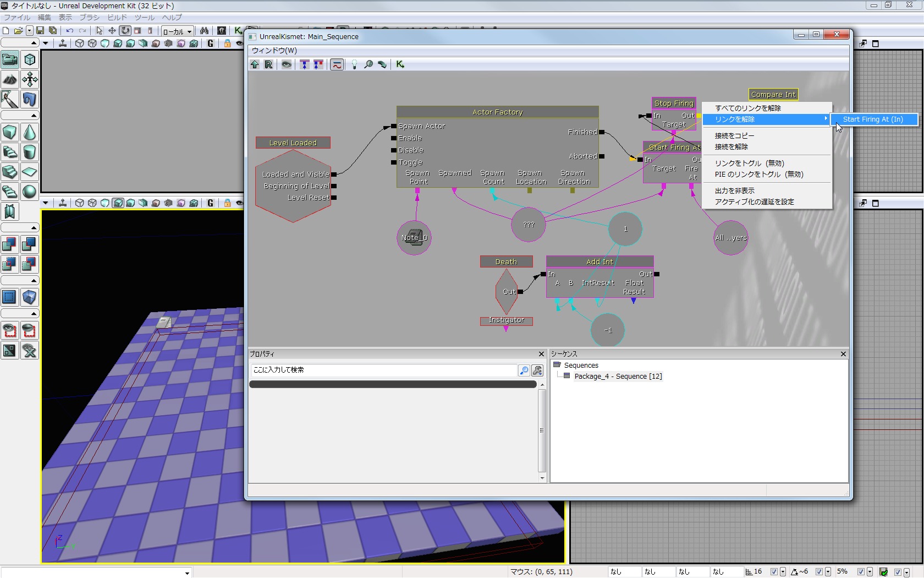This screenshot has height=578, width=924.
Task: Click the magnifier search icon in Kismet toolbar
Action: pyautogui.click(x=369, y=64)
